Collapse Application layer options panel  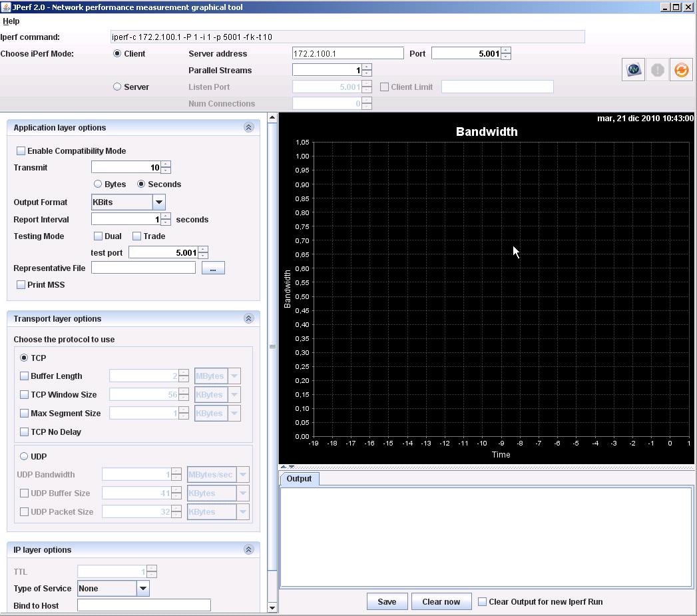click(x=248, y=128)
